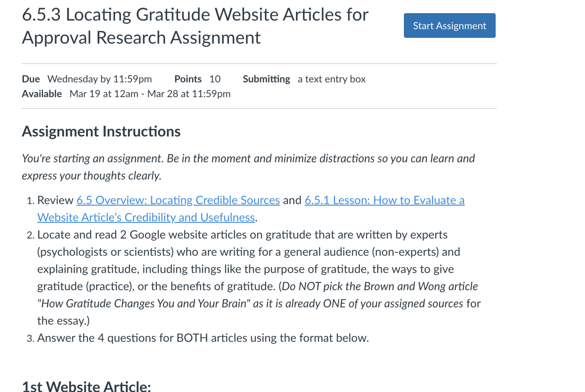Click the quoted How Gratitude Changes You title
Image resolution: width=585 pixels, height=392 pixels.
(x=144, y=303)
